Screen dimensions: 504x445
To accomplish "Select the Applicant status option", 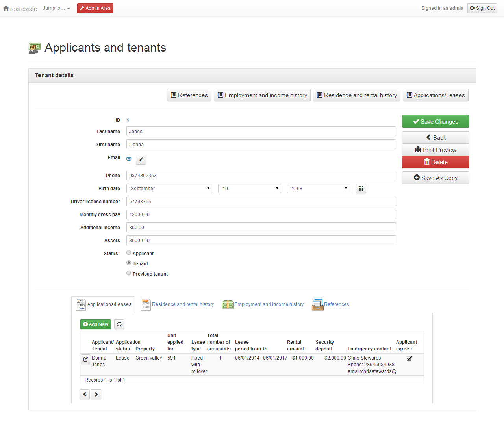I will [129, 253].
